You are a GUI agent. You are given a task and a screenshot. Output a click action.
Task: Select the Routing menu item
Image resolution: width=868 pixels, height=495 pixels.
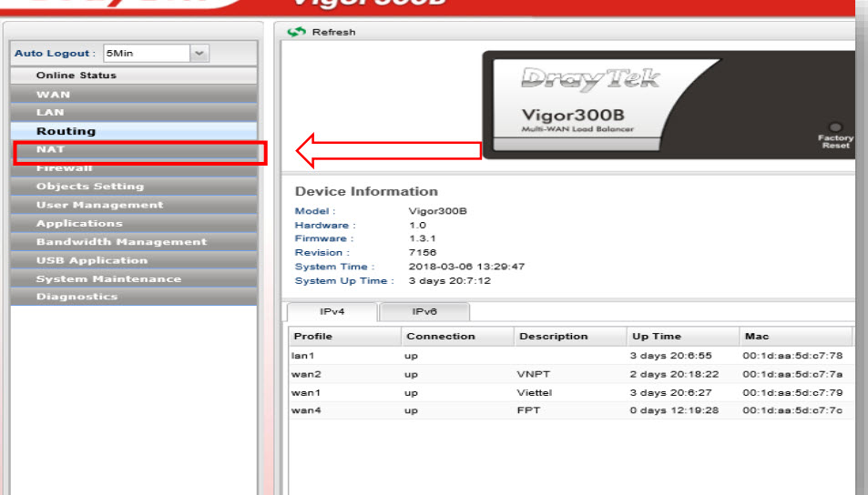pyautogui.click(x=66, y=131)
